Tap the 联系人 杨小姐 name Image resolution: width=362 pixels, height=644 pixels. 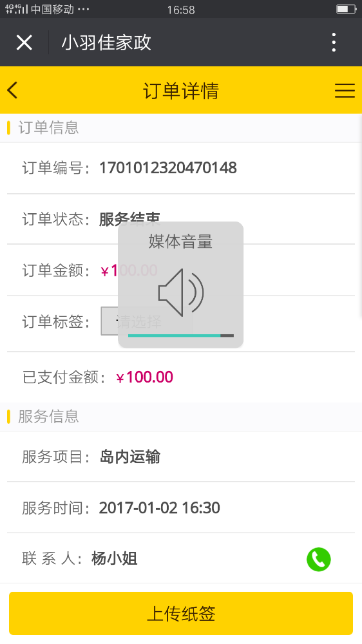(114, 558)
